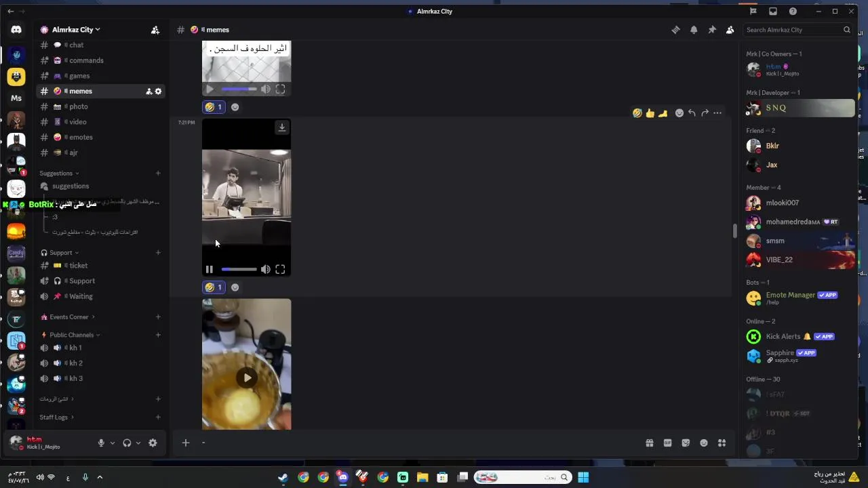This screenshot has height=488, width=868.
Task: Open Pinned Messages pin icon
Action: click(x=712, y=30)
